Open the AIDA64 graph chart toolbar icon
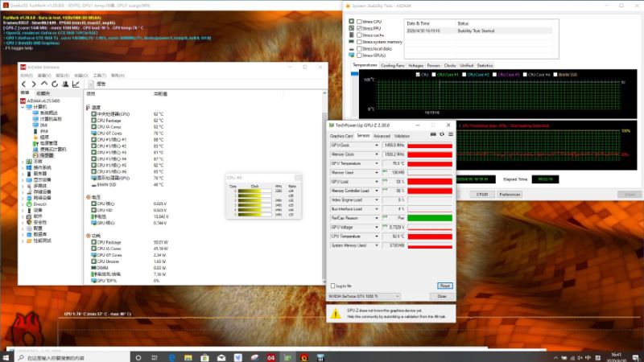The height and width of the screenshot is (362, 644). click(76, 84)
